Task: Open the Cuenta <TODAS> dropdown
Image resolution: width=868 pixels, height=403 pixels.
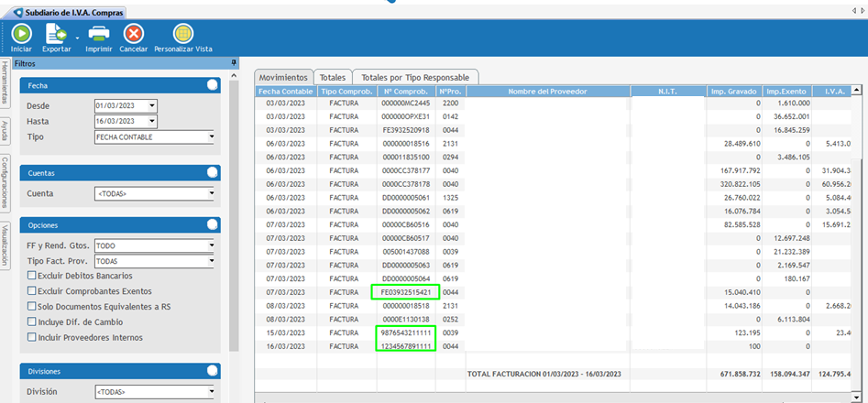Action: [x=211, y=193]
